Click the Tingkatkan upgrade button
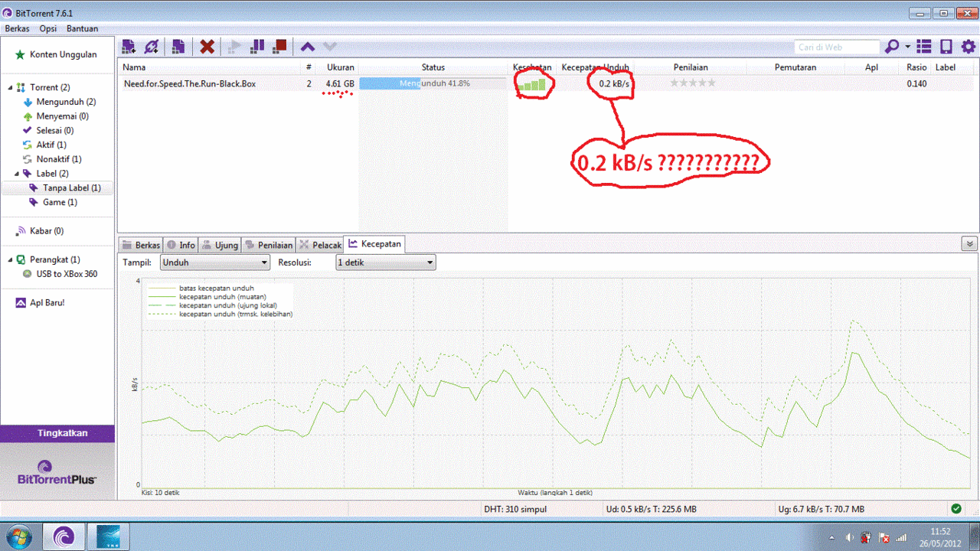 click(57, 433)
